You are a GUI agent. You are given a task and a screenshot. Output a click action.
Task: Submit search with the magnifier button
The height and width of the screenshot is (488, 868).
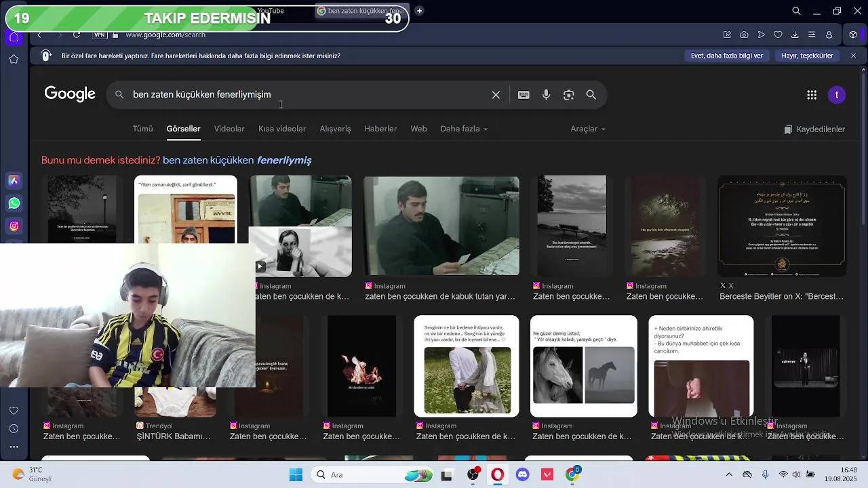pos(591,95)
